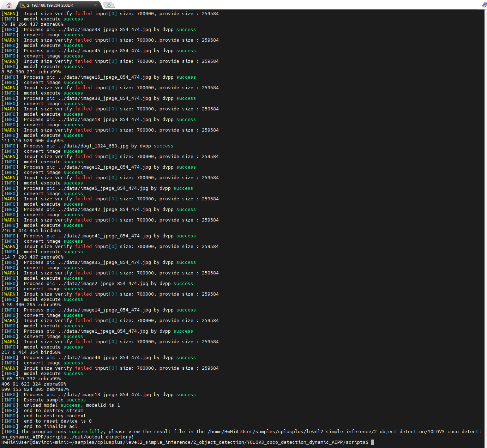
Task: Click the image12_jpeg_854_474.jpg process line
Action: click(x=99, y=167)
